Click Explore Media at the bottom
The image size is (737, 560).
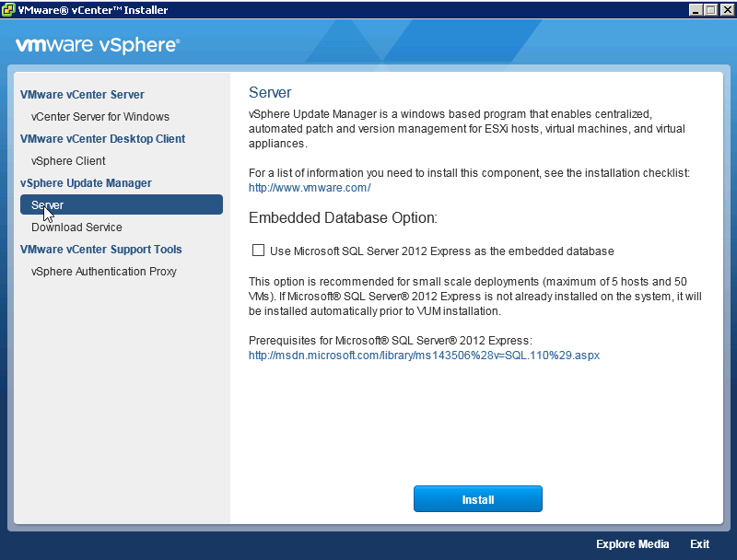pyautogui.click(x=632, y=544)
